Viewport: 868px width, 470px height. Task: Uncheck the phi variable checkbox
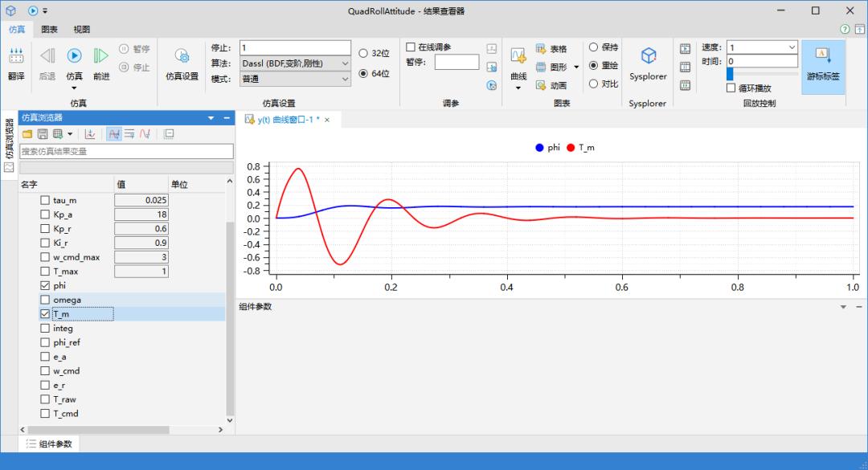(x=45, y=286)
